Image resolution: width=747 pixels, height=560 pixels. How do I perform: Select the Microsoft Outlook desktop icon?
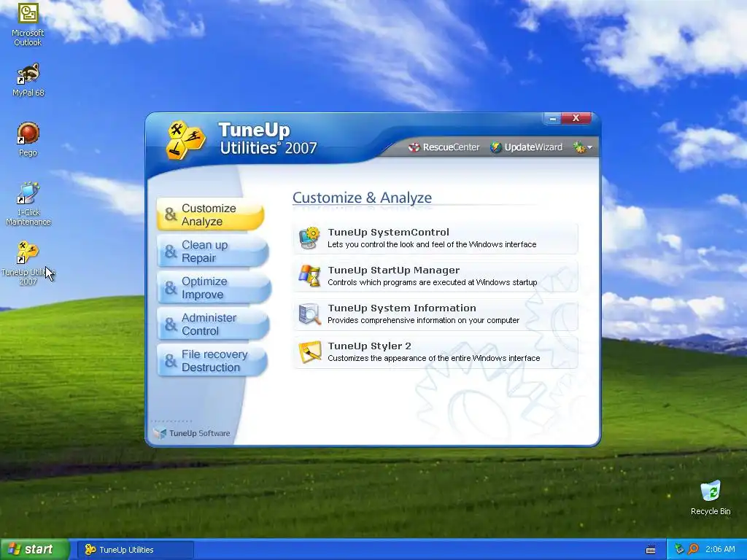[28, 25]
